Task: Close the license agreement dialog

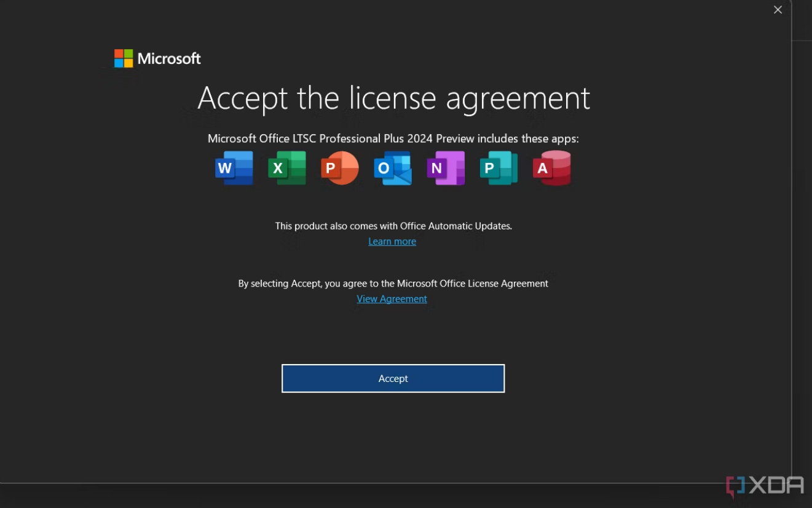Action: 778,10
